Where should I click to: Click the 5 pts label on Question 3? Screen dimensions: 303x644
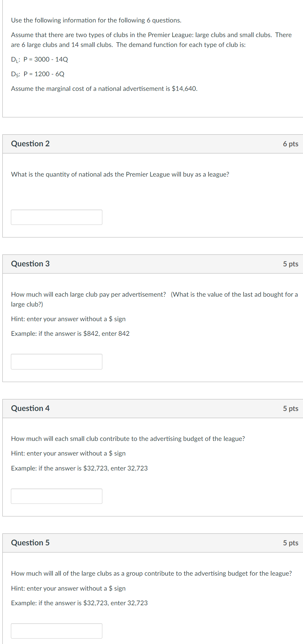[x=291, y=264]
